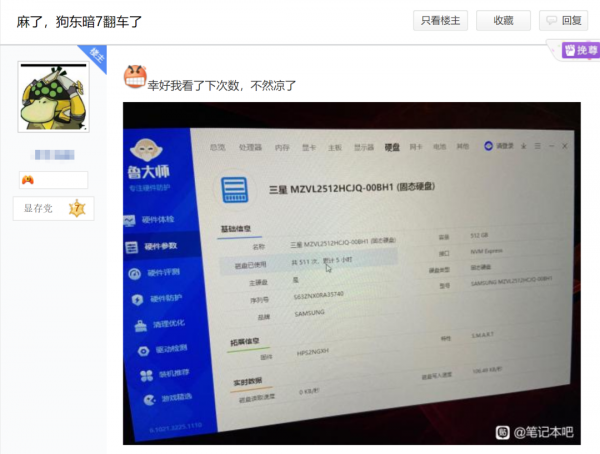Click the level 7 star icon
This screenshot has height=454, width=600.
77,208
